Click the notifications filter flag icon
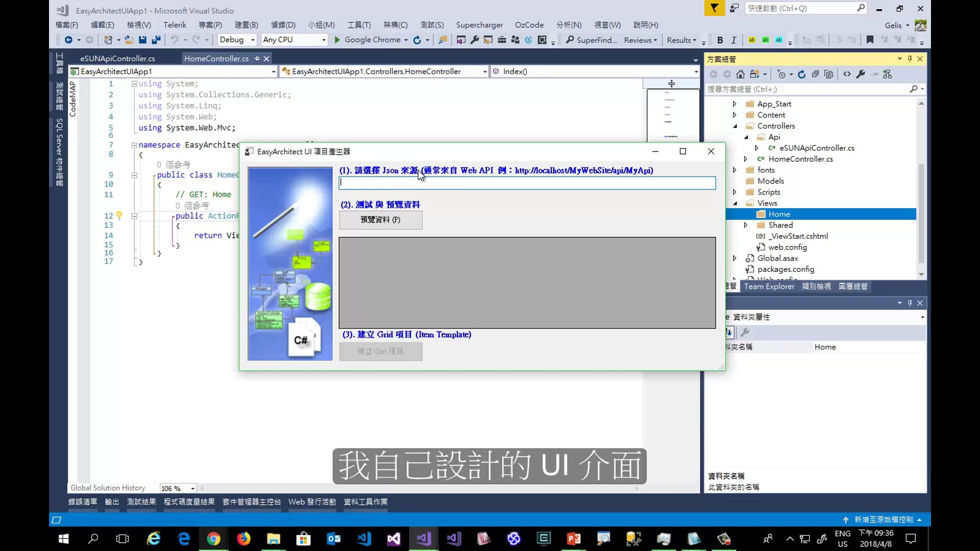980x551 pixels. coord(714,8)
